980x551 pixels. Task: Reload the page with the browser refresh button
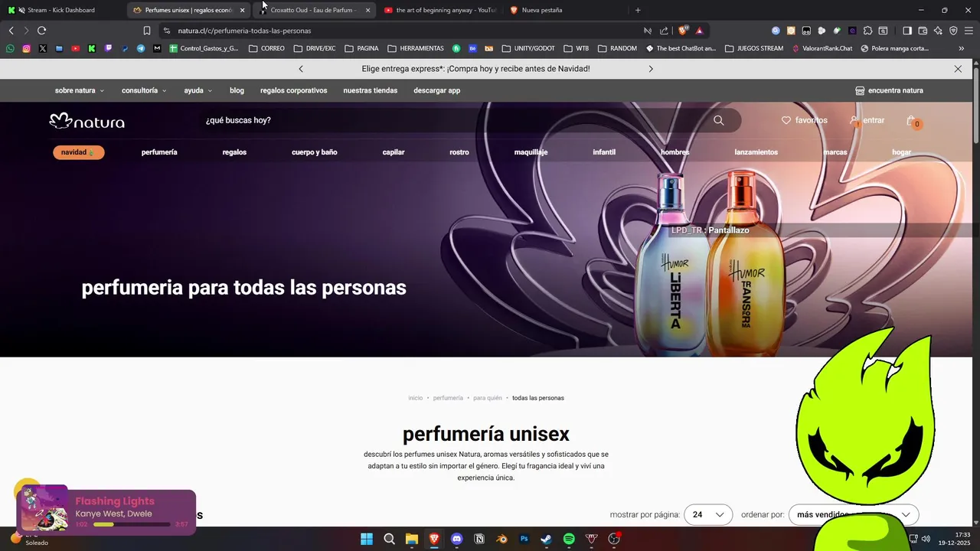point(41,31)
